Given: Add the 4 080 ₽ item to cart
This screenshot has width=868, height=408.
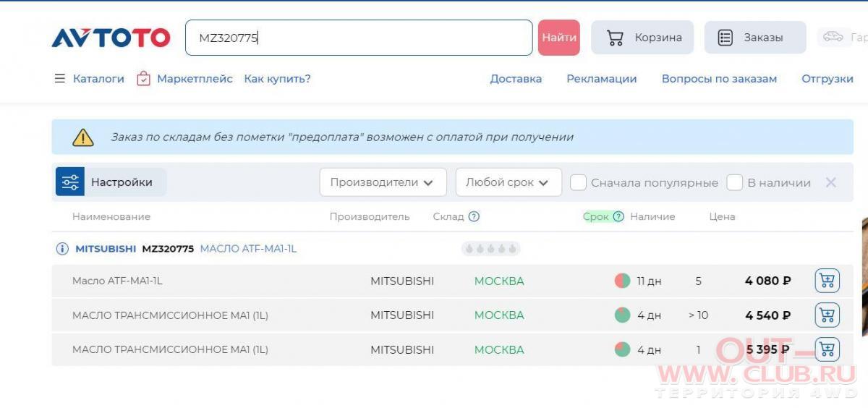Looking at the screenshot, I should 827,281.
